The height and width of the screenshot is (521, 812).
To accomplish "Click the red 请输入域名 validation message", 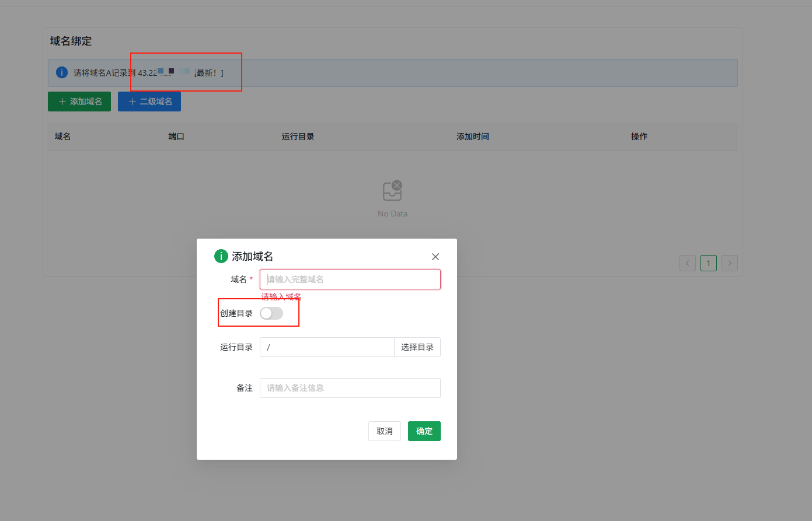I will [x=281, y=296].
